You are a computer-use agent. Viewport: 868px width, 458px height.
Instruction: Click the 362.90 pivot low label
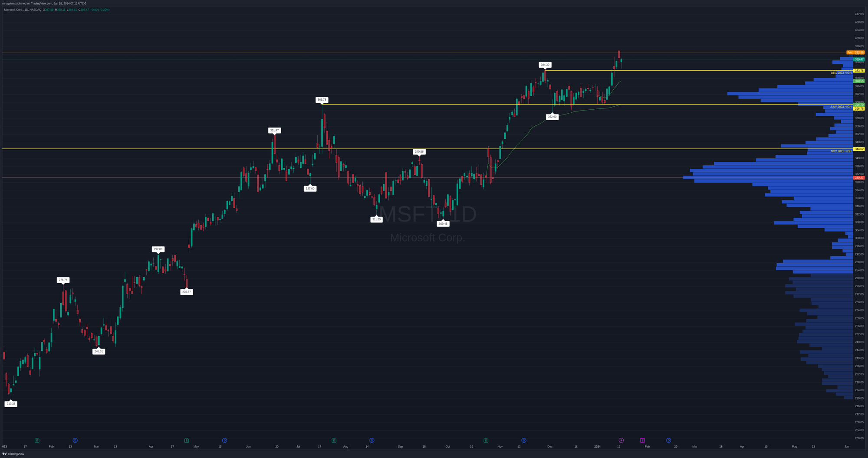[552, 117]
